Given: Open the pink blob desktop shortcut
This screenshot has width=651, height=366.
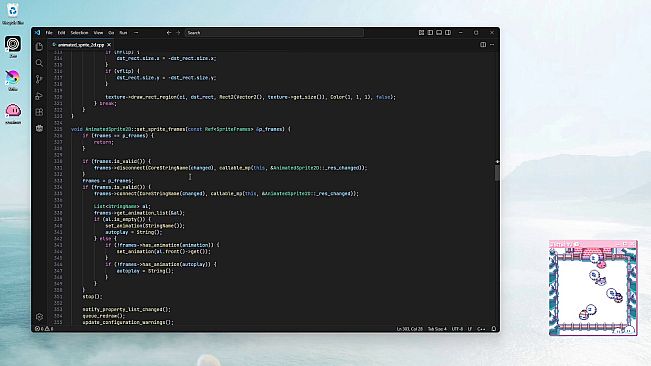Looking at the screenshot, I should point(13,113).
